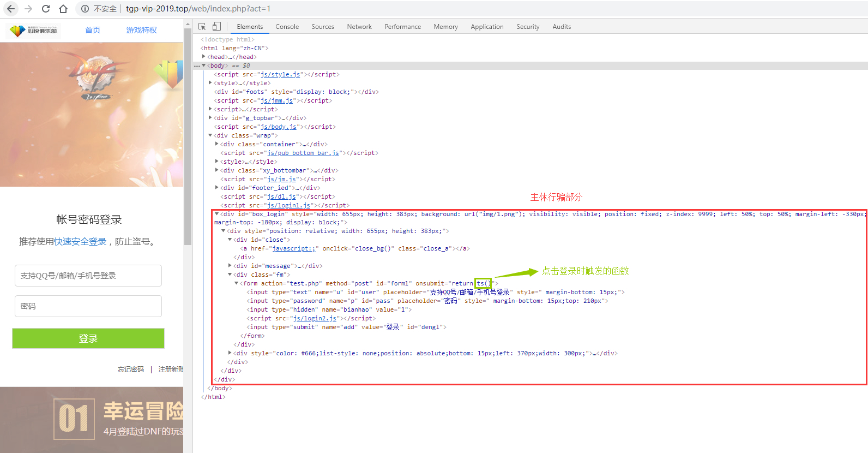Go back to the previous page
Screen dimensions: 868x453
(11, 9)
